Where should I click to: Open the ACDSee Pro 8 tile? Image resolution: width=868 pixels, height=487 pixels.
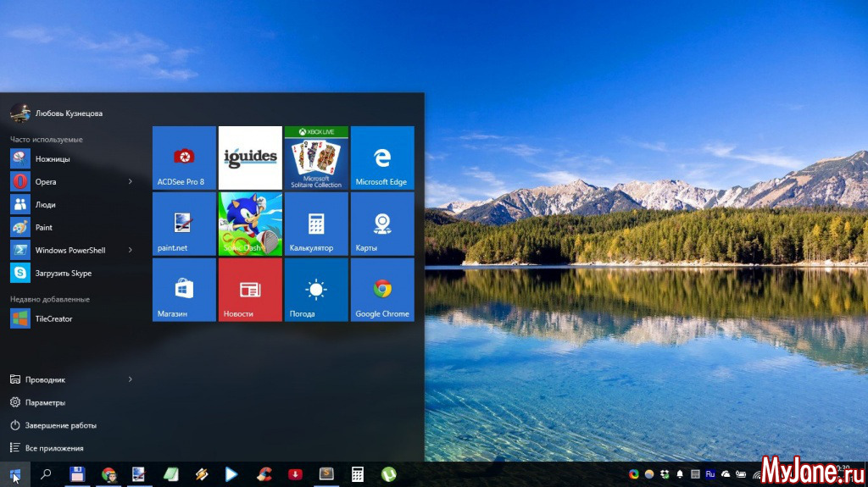coord(184,158)
